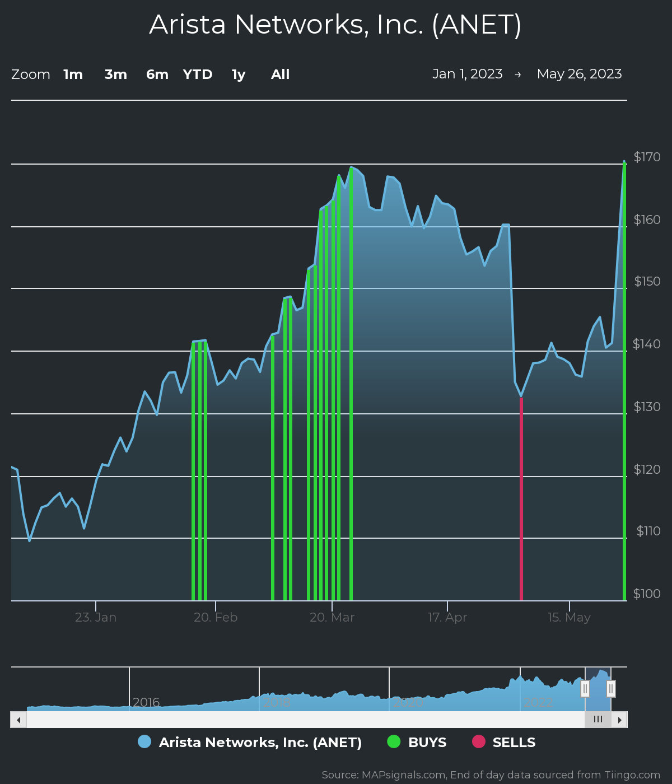Grab the navigator scrollbar thumb
The image size is (672, 784).
(598, 720)
